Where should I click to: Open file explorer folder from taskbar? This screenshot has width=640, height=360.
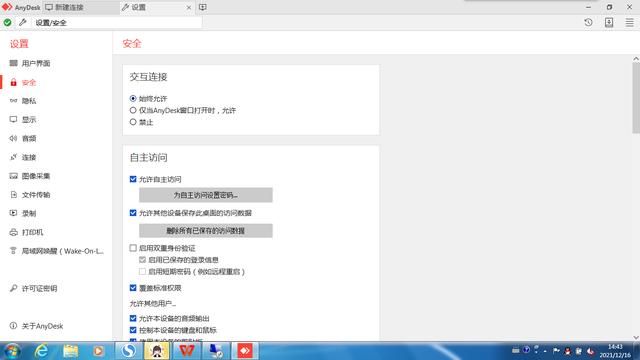click(71, 351)
